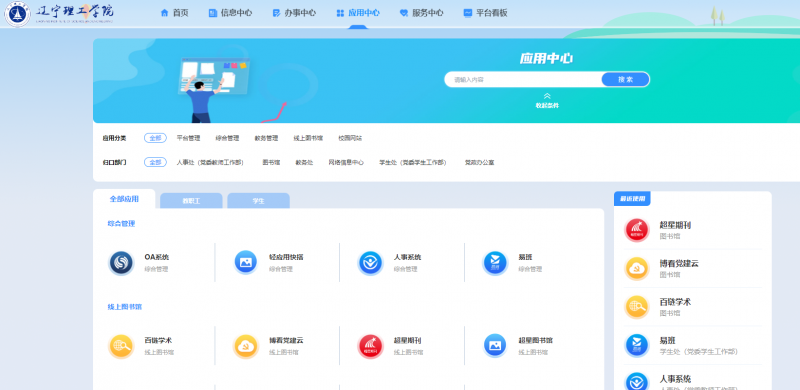
Task: Collapse search conditions with 收起条件 chevron
Action: (x=547, y=96)
